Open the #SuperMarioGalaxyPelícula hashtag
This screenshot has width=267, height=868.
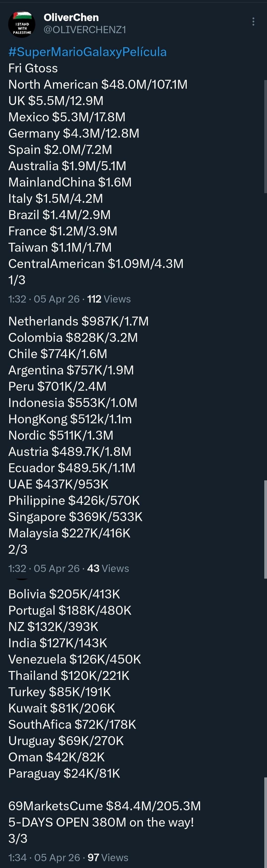pyautogui.click(x=88, y=52)
